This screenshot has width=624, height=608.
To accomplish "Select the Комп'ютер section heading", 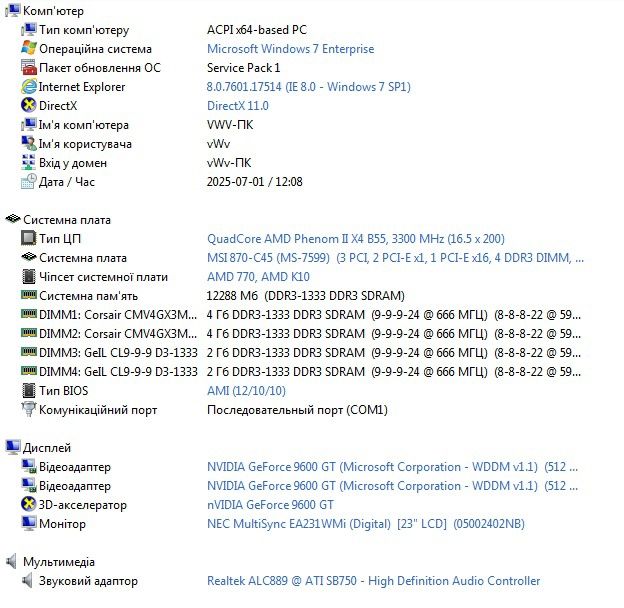I will (53, 11).
